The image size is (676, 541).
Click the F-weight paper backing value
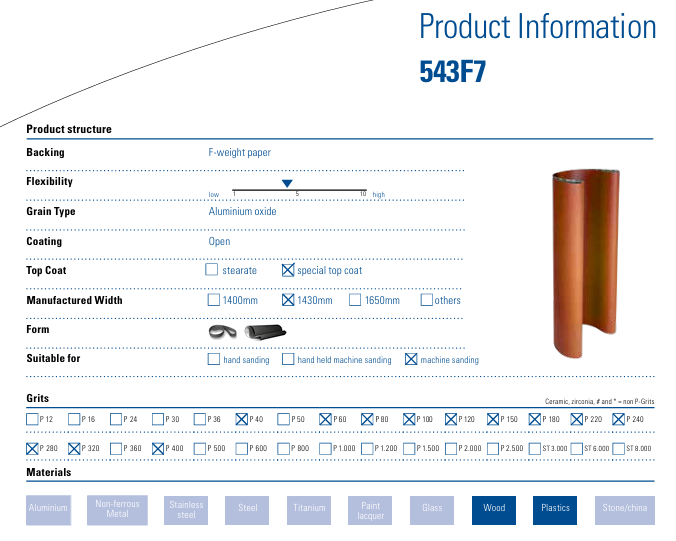pyautogui.click(x=239, y=152)
